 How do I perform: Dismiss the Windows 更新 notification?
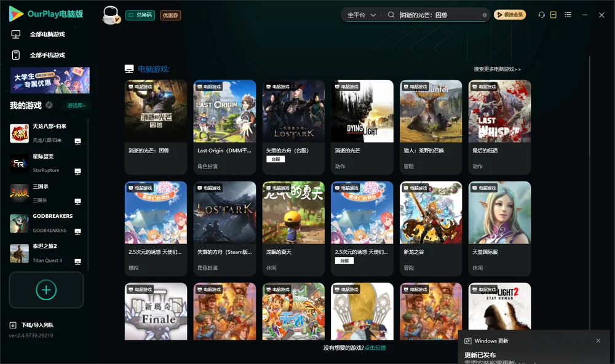tap(598, 341)
